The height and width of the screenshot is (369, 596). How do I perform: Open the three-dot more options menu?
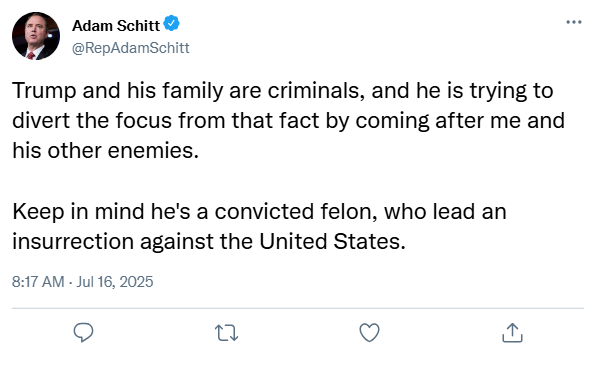point(574,22)
